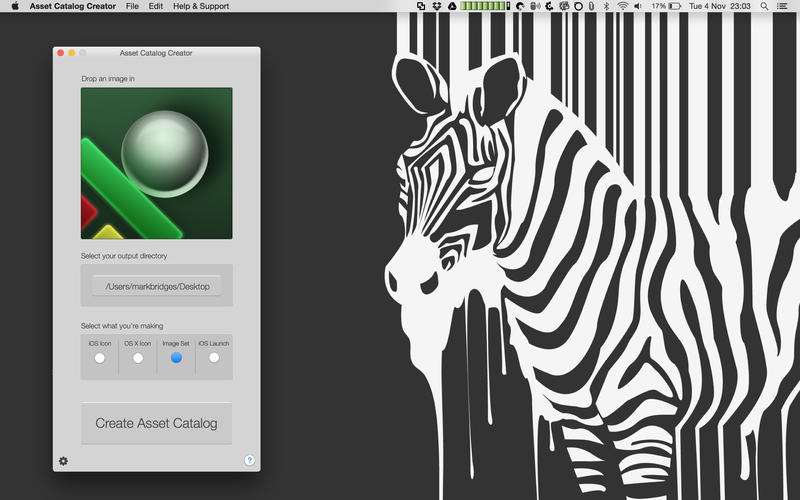Open the Dropbox menu bar icon
The height and width of the screenshot is (500, 800).
437,6
